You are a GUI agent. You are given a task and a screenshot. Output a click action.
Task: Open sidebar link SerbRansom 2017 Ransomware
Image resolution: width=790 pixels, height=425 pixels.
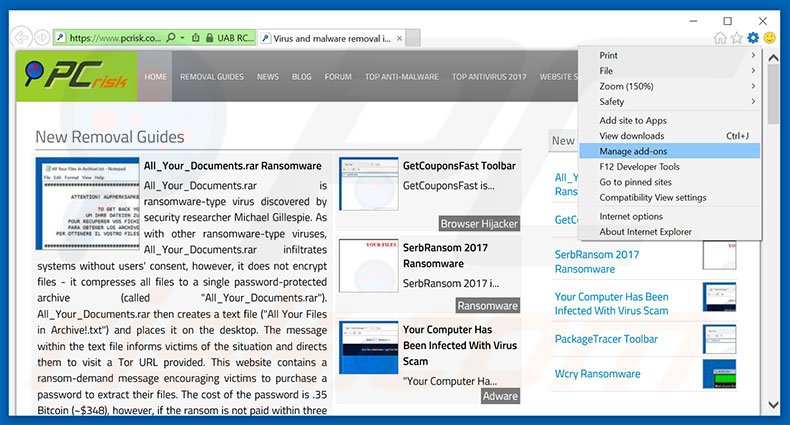tap(597, 262)
